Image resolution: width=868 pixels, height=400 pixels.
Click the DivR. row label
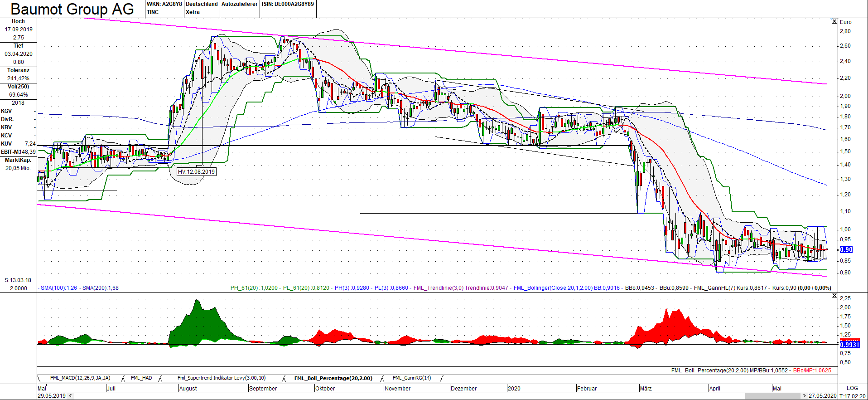tap(7, 119)
